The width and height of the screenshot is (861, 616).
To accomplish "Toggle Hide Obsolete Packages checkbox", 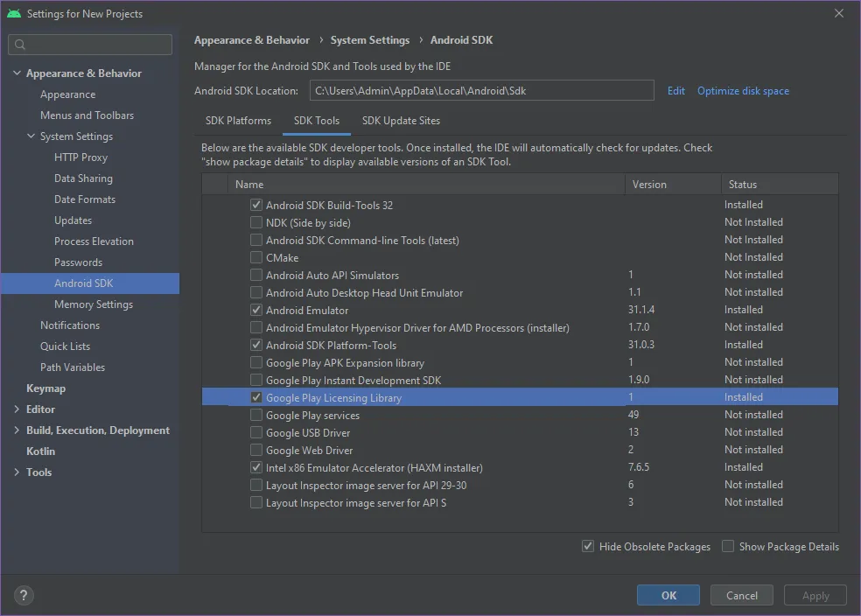I will pos(587,546).
